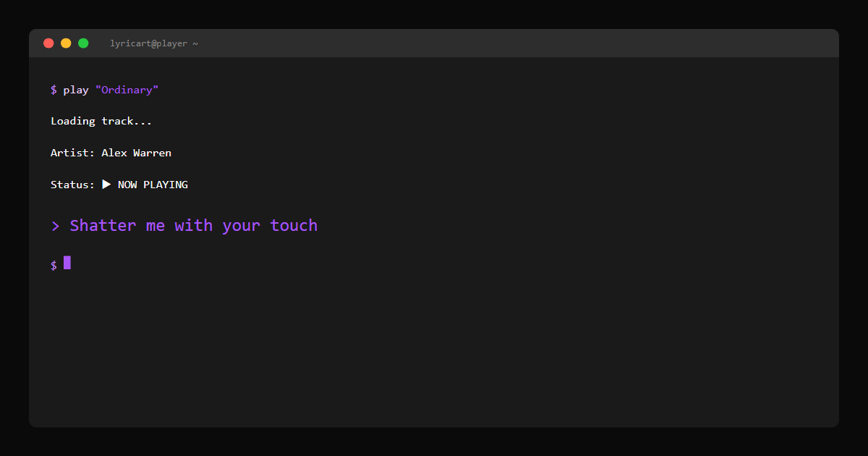Click the yellow minimize window button
Viewport: 868px width, 456px height.
(x=66, y=43)
